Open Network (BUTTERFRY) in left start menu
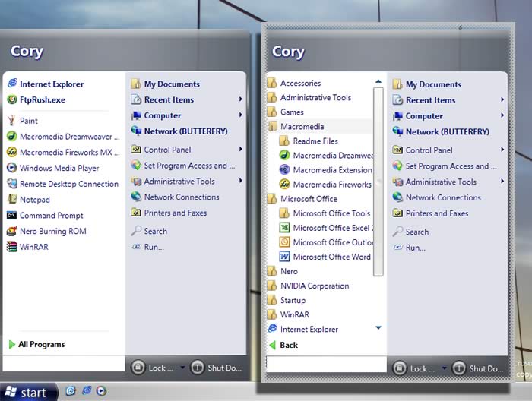 tap(179, 131)
